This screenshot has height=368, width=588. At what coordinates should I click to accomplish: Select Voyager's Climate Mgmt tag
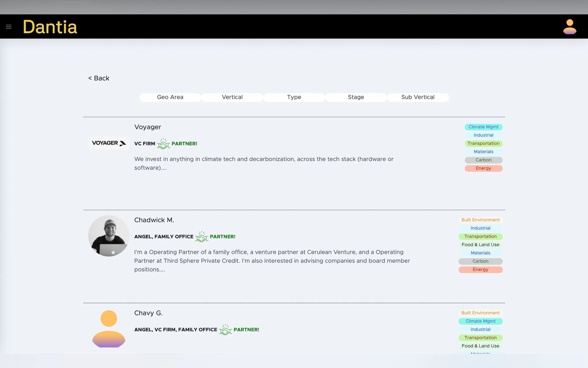pos(483,127)
